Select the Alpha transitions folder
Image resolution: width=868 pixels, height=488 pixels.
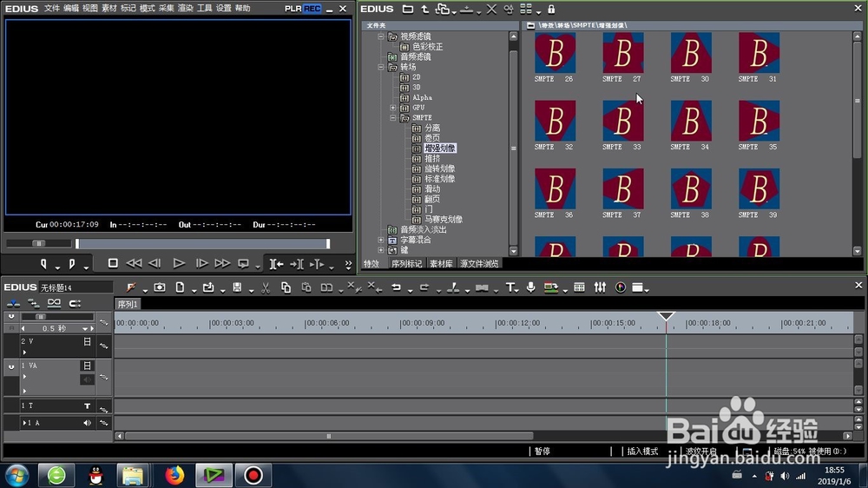point(422,97)
